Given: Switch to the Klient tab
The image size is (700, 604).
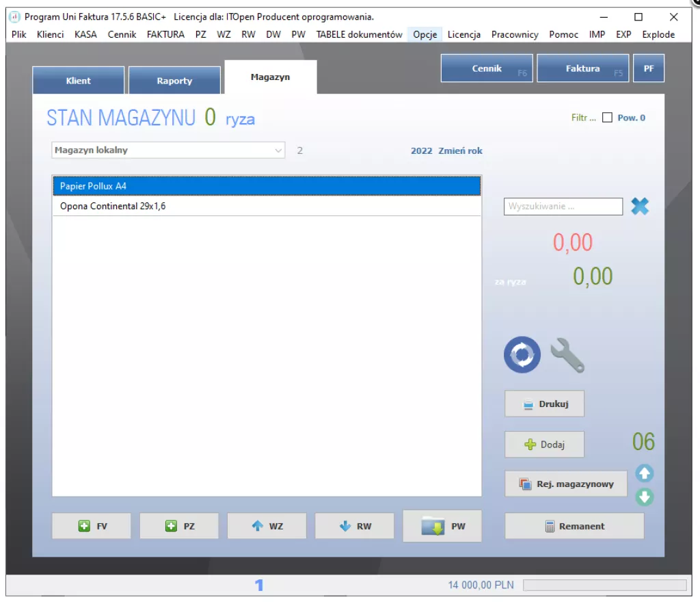Looking at the screenshot, I should [78, 81].
